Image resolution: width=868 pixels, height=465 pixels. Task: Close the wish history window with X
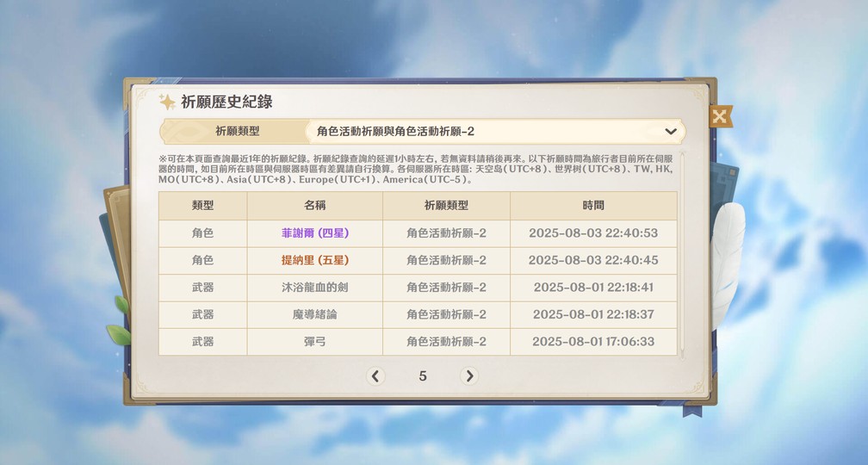tap(720, 116)
